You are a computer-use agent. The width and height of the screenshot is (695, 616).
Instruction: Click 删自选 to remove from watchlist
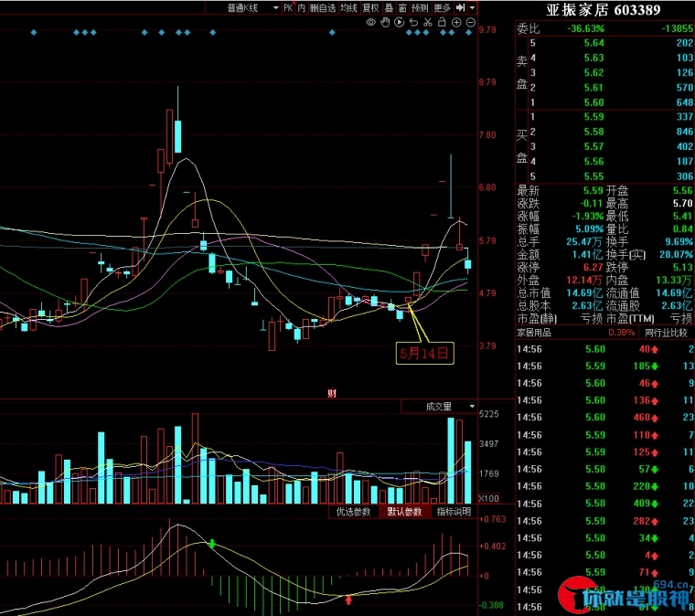point(323,7)
